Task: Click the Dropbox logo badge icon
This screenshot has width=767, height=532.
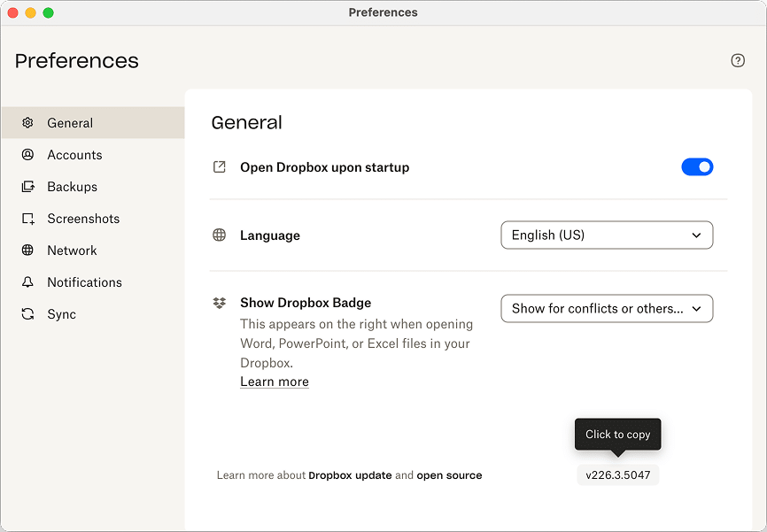Action: (x=219, y=303)
